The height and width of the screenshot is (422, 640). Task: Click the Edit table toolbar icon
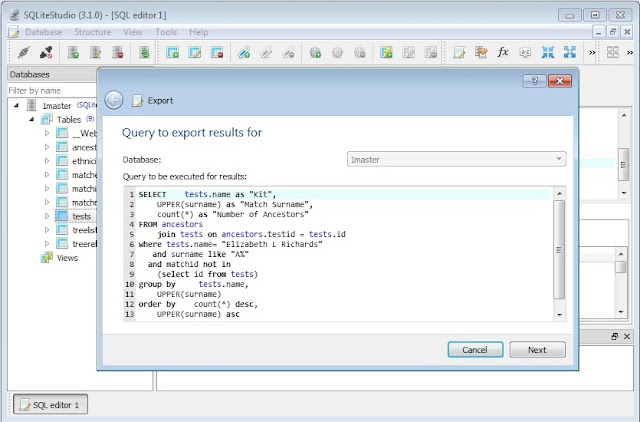click(195, 52)
